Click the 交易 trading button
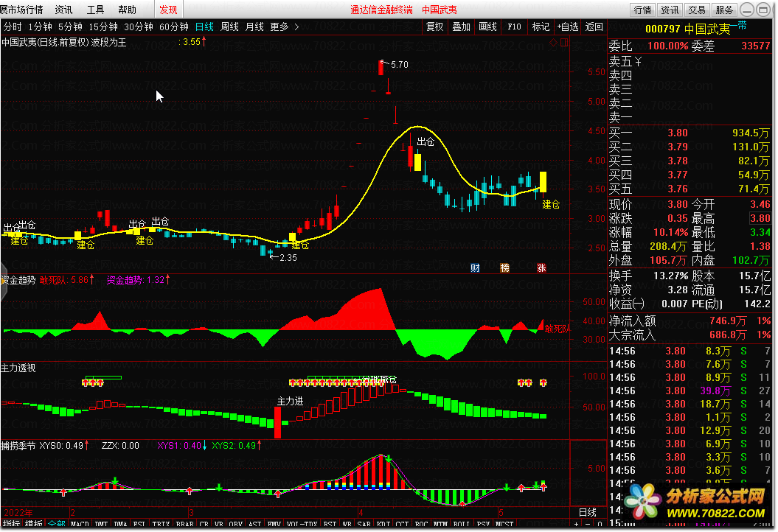This screenshot has height=532, width=778. tap(697, 10)
